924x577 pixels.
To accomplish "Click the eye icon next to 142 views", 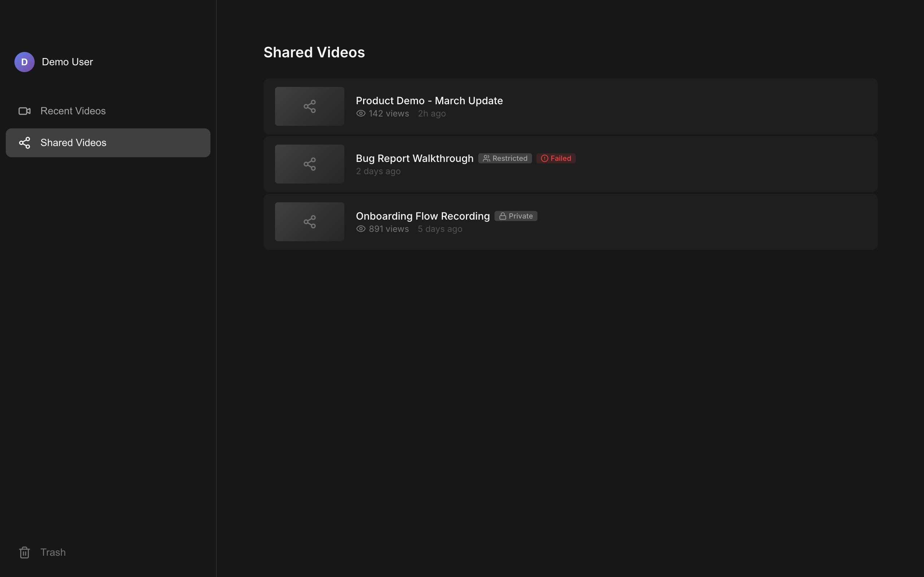I will pyautogui.click(x=361, y=113).
